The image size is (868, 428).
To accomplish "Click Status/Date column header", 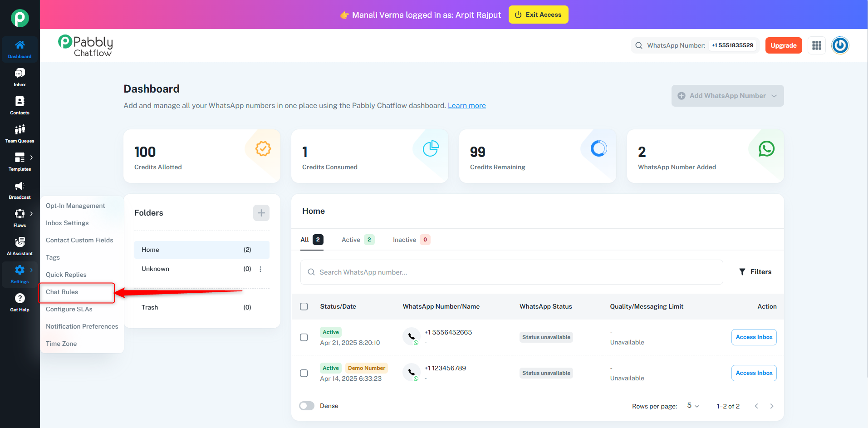I will pyautogui.click(x=338, y=306).
